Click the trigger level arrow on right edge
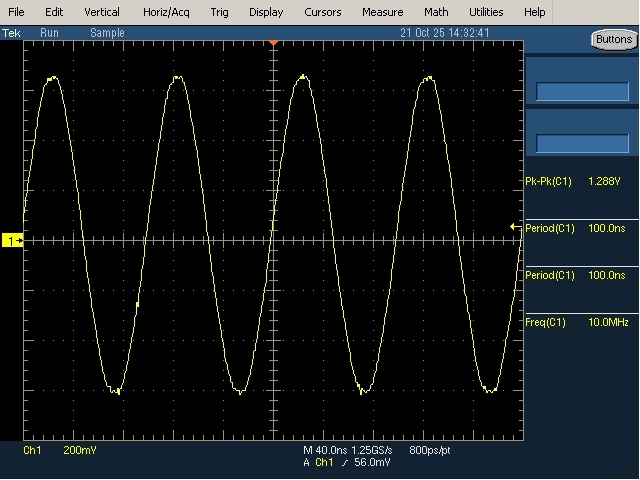The height and width of the screenshot is (480, 640). pyautogui.click(x=515, y=227)
